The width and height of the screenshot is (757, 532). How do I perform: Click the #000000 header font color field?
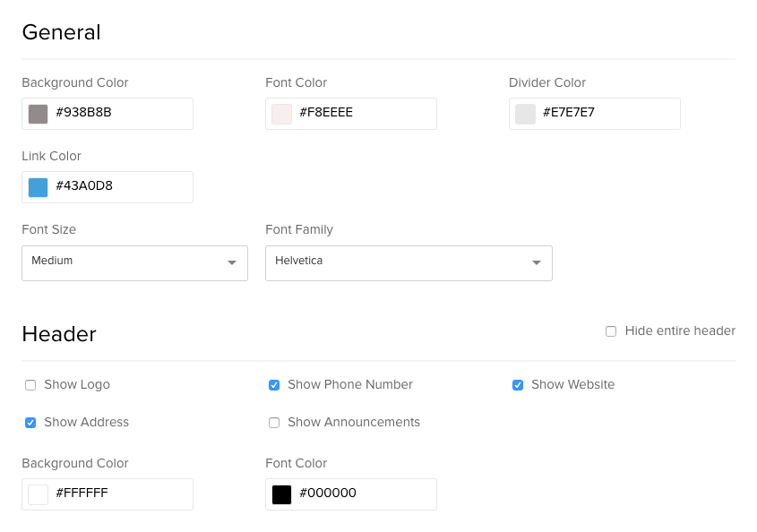coord(351,494)
